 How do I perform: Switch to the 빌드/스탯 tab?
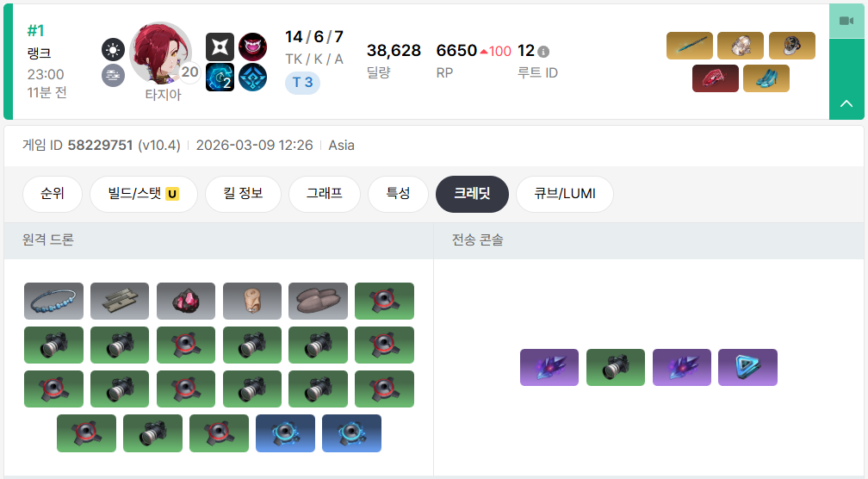click(143, 194)
